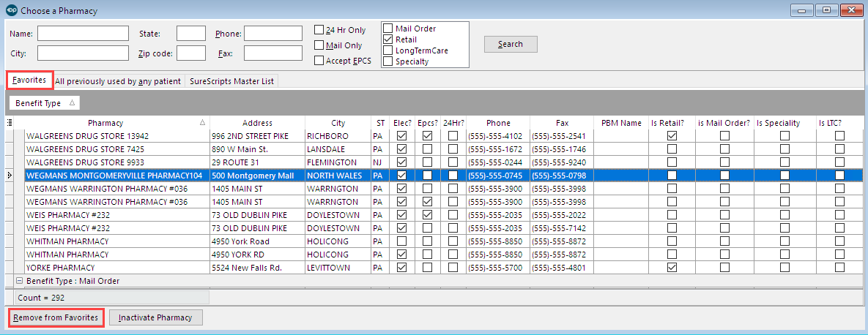
Task: Click the 29 ROUTE 31 address cell
Action: click(x=257, y=162)
